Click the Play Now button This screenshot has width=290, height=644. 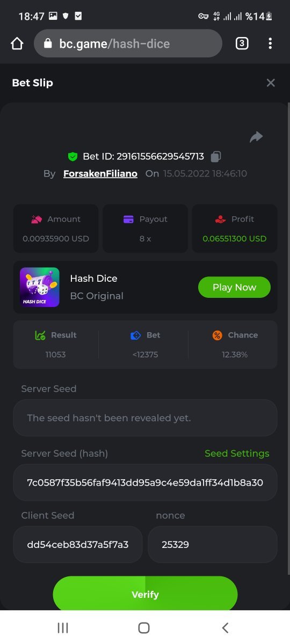(234, 287)
